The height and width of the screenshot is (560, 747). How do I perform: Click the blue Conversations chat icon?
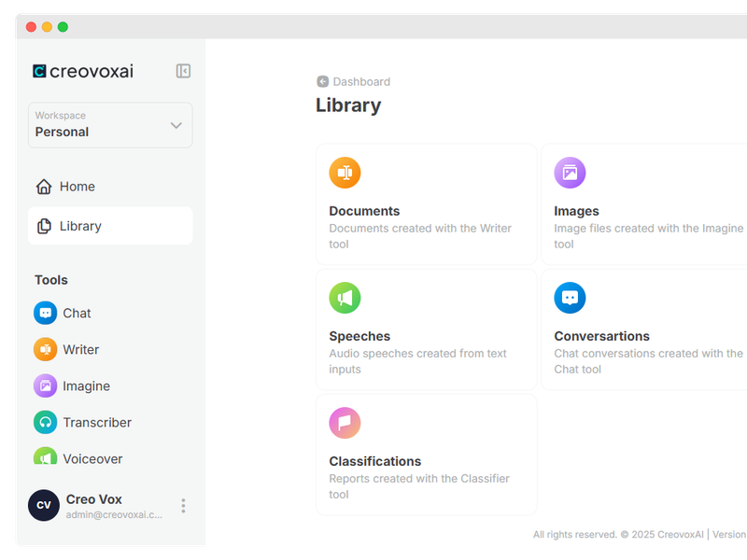[x=570, y=298]
